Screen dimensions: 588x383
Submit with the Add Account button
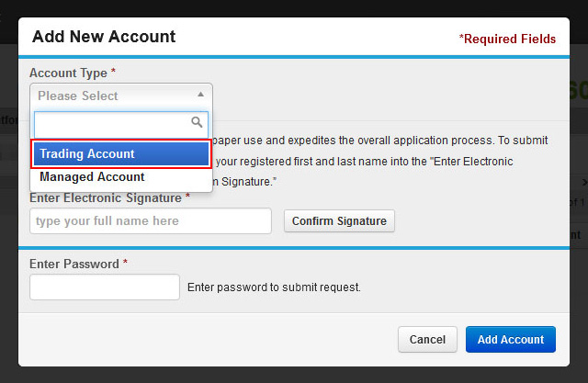pos(511,339)
